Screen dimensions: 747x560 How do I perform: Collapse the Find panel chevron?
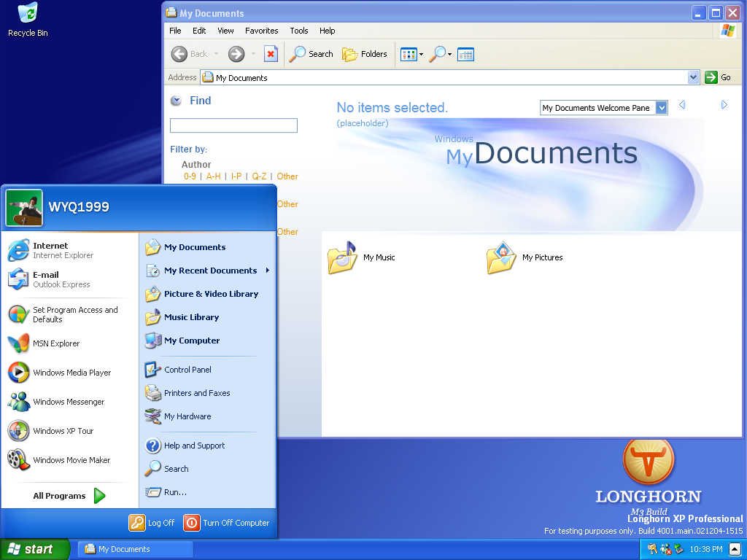tap(176, 101)
